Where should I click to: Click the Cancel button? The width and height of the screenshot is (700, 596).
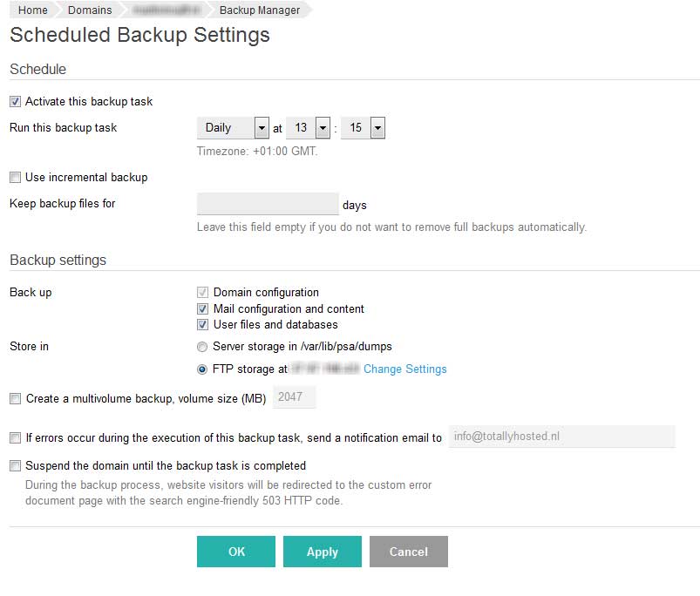click(x=408, y=552)
